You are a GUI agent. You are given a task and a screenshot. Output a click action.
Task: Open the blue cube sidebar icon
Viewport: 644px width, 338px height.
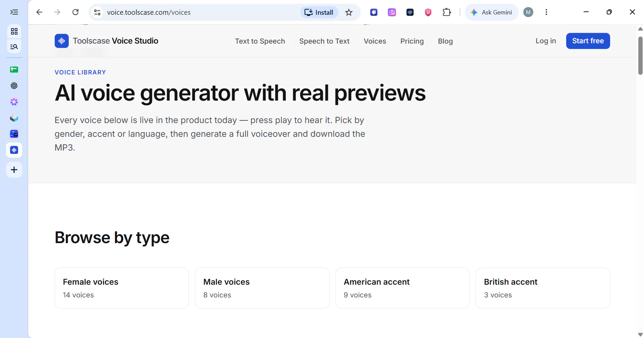[x=14, y=118]
